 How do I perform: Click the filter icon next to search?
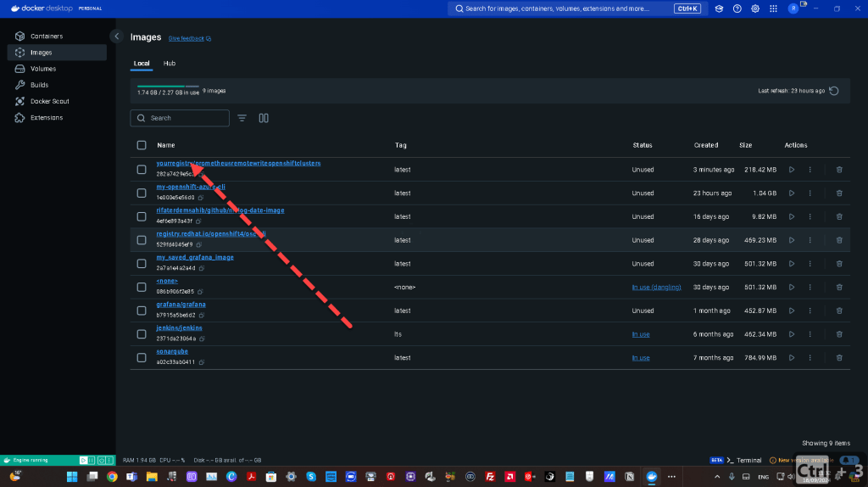tap(242, 118)
